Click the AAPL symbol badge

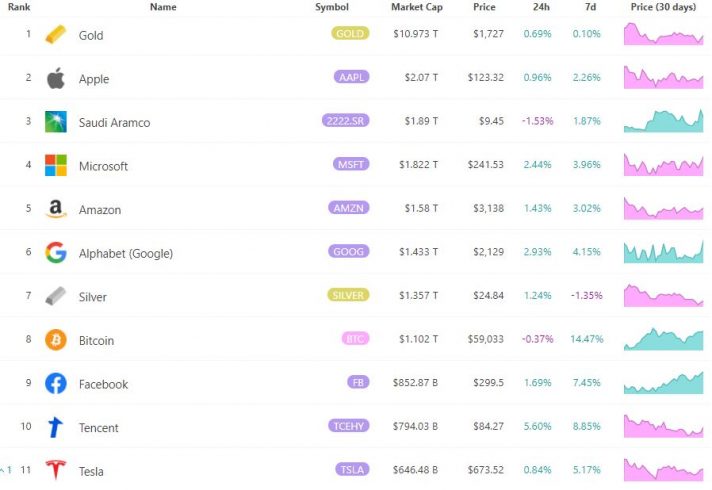coord(351,77)
